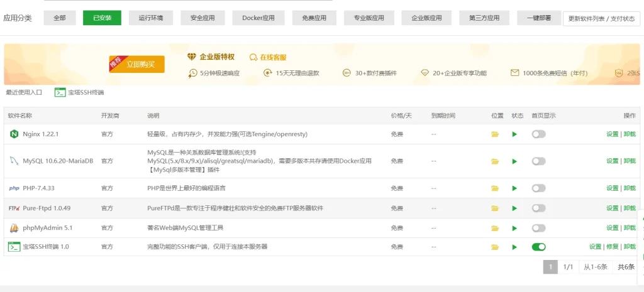Click 更新软件列表 / 支付状态 button
The height and width of the screenshot is (292, 644).
coord(601,18)
